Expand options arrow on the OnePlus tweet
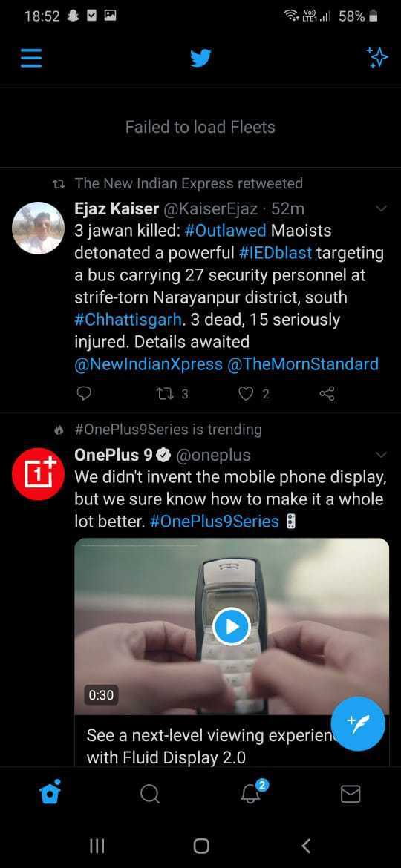401x868 pixels. point(381,455)
